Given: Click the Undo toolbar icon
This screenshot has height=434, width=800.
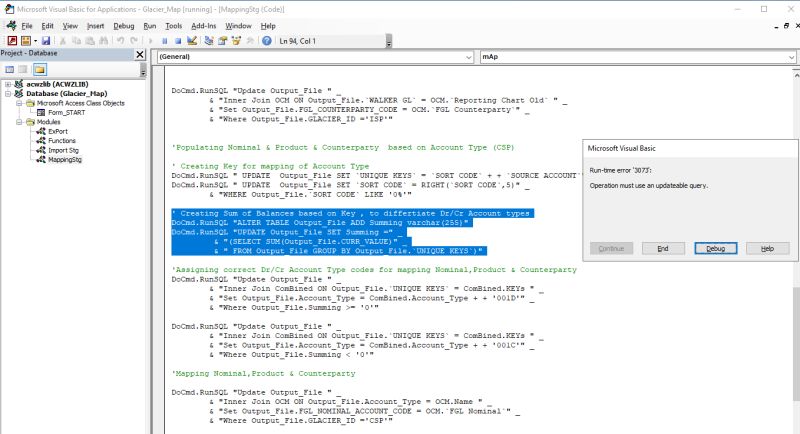Looking at the screenshot, I should 120,41.
